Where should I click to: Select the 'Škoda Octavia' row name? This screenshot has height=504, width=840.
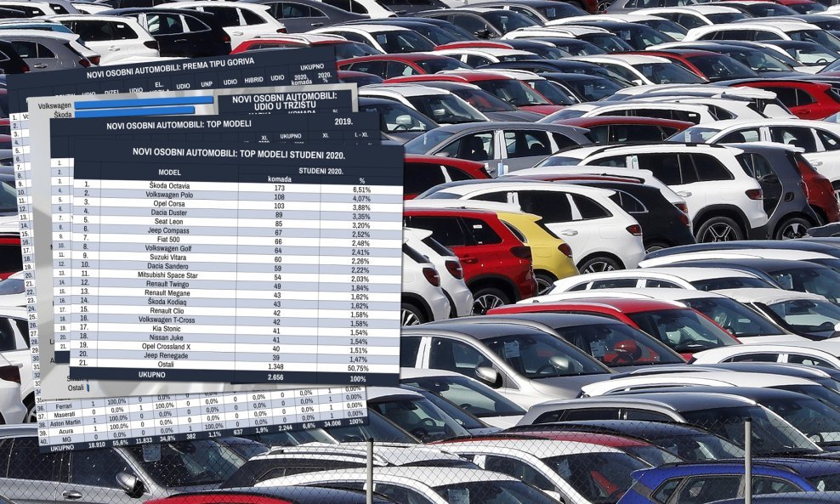point(169,186)
